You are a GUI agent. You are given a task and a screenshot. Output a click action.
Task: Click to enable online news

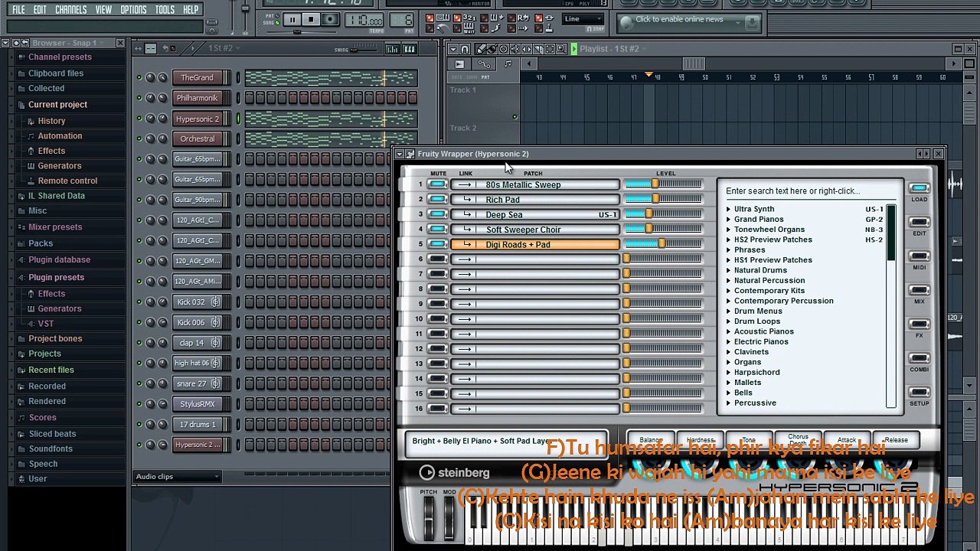click(679, 19)
